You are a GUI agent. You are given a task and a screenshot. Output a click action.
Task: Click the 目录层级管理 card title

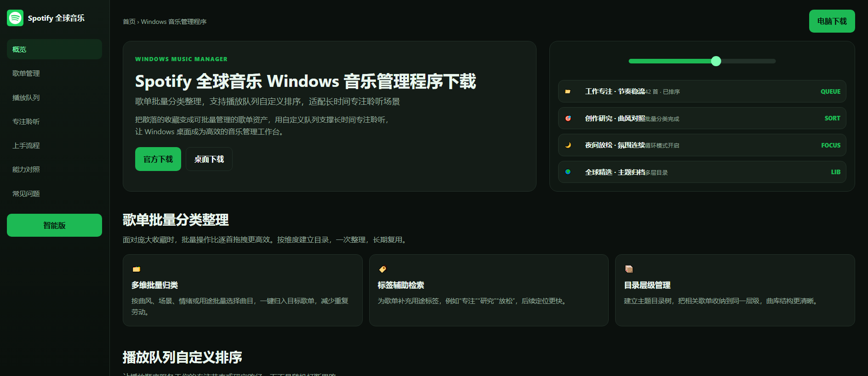click(647, 285)
